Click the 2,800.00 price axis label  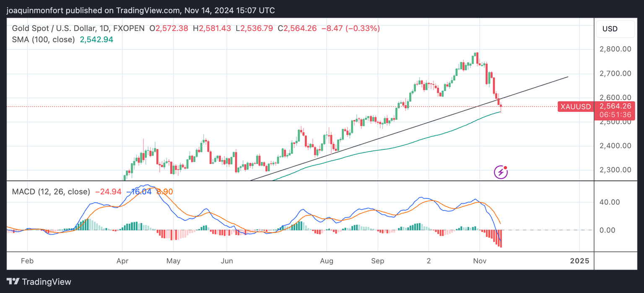coord(615,49)
